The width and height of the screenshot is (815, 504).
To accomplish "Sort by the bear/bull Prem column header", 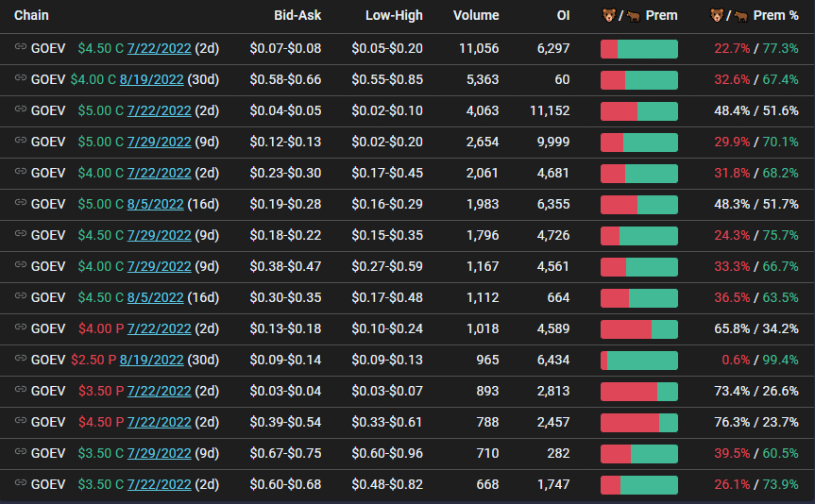I will pos(640,16).
